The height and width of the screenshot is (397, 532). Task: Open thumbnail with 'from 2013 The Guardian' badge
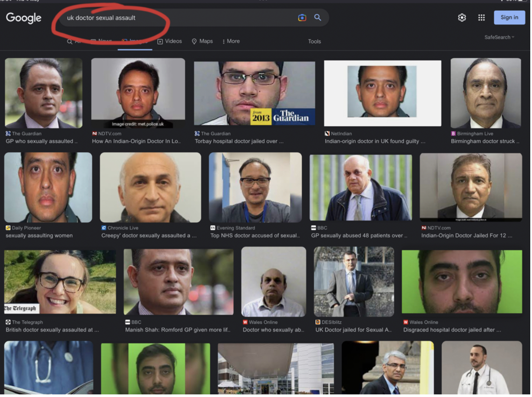(254, 93)
